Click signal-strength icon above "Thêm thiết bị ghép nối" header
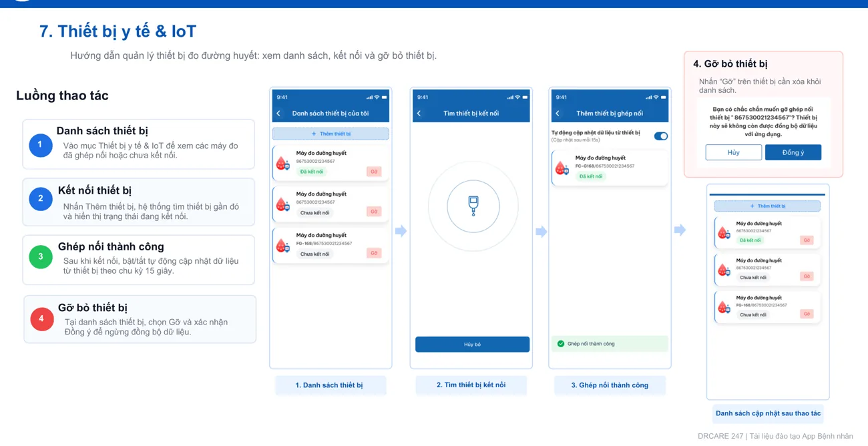Image resolution: width=868 pixels, height=446 pixels. 648,97
